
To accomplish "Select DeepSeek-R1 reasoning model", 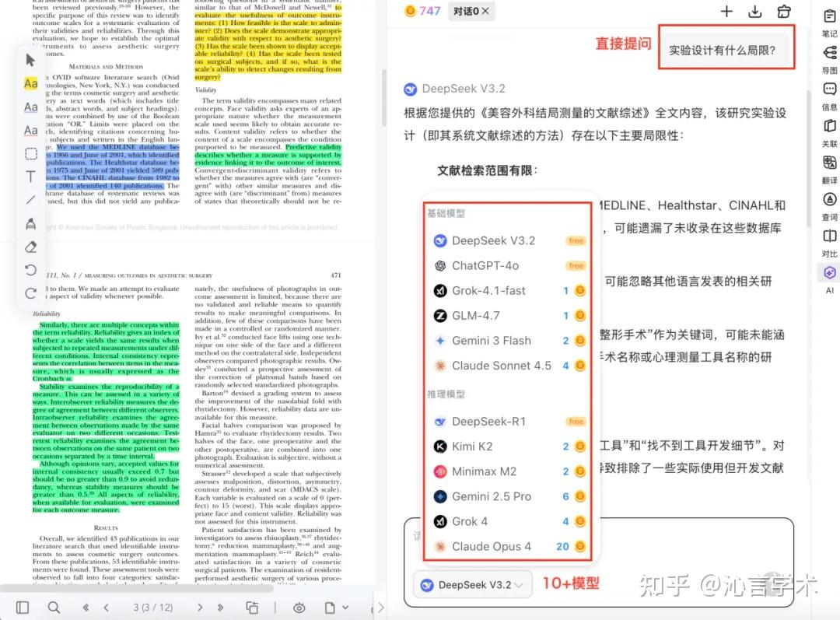I will 509,422.
